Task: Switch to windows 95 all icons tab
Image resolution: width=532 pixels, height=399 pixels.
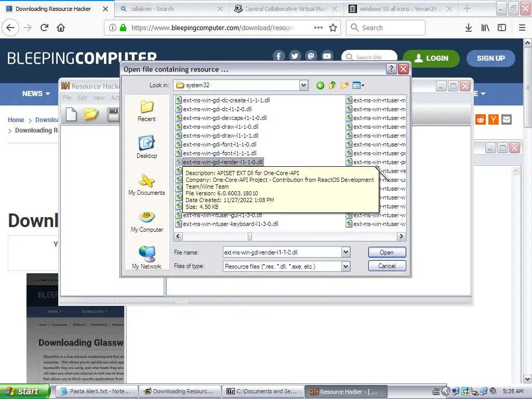Action: (401, 9)
